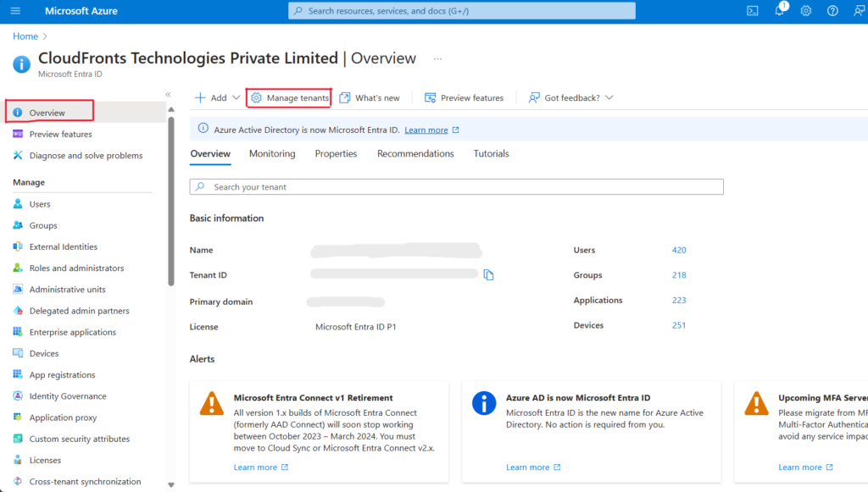This screenshot has width=868, height=492.
Task: Click the Home breadcrumb link
Action: click(x=25, y=36)
